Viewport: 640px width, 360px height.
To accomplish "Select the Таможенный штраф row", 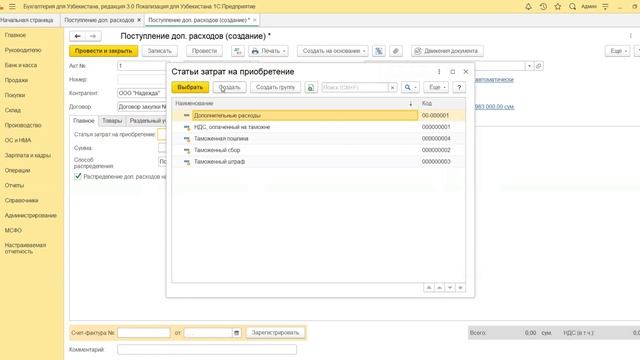I will point(318,162).
